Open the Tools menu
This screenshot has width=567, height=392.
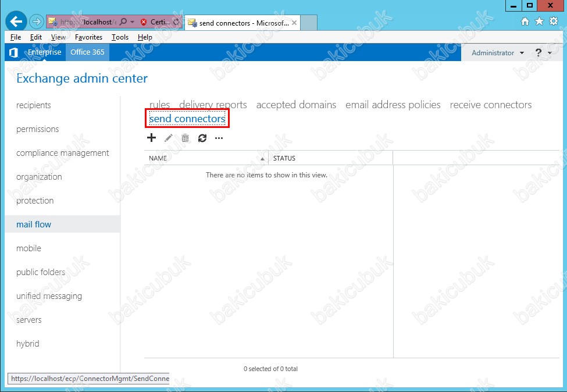coord(120,37)
